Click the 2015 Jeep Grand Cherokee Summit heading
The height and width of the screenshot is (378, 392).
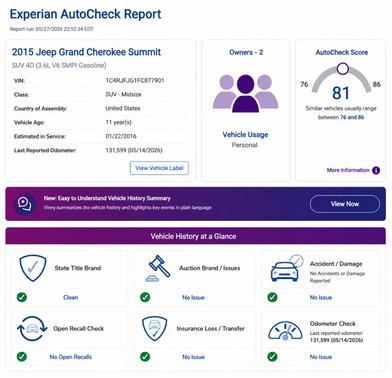(x=86, y=52)
